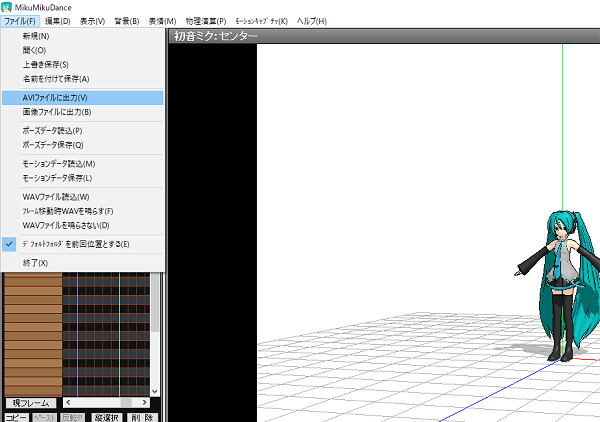This screenshot has height=422, width=600.
Task: Choose 開く(O) from the file menu
Action: coord(83,50)
